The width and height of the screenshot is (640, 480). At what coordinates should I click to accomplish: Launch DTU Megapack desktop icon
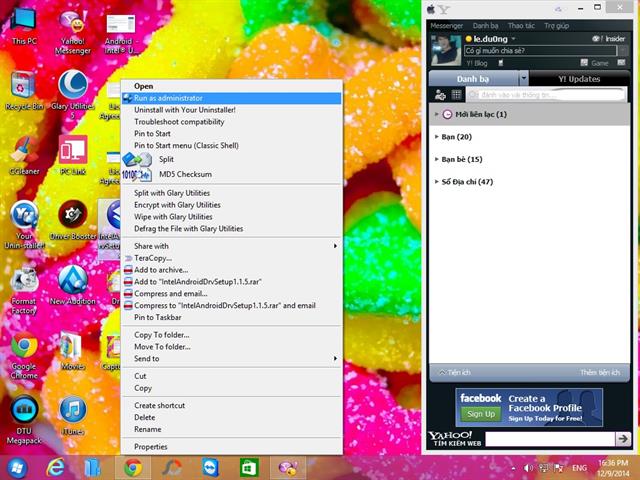(x=24, y=420)
